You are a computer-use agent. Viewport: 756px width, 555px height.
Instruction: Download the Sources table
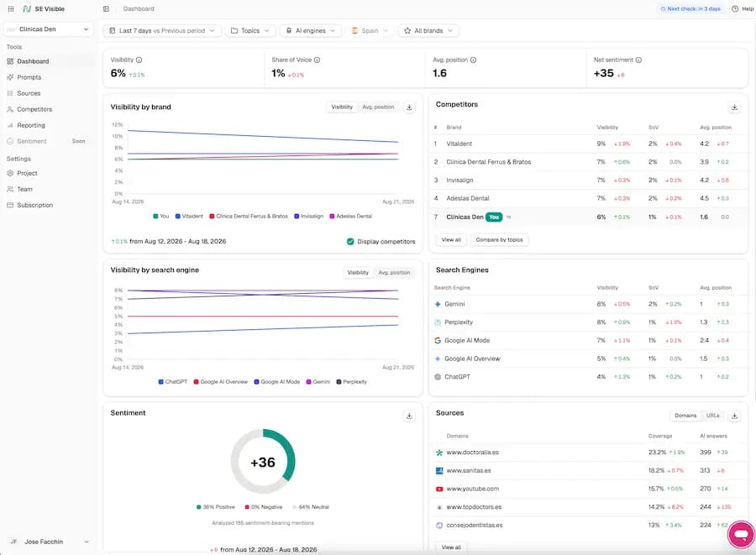(734, 416)
